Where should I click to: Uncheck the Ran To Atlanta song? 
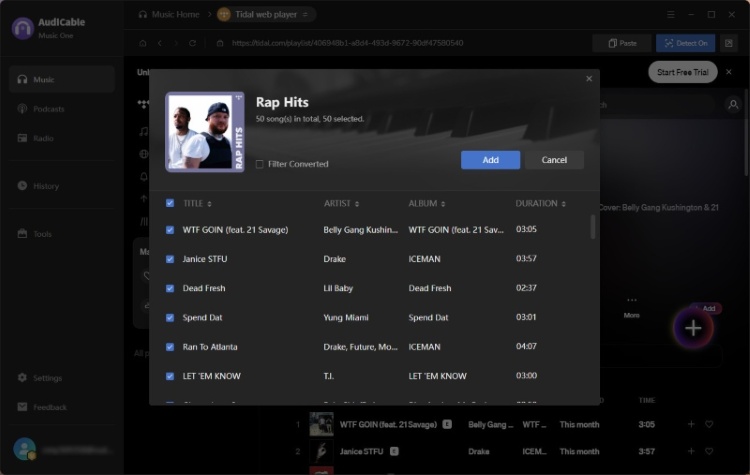point(170,347)
